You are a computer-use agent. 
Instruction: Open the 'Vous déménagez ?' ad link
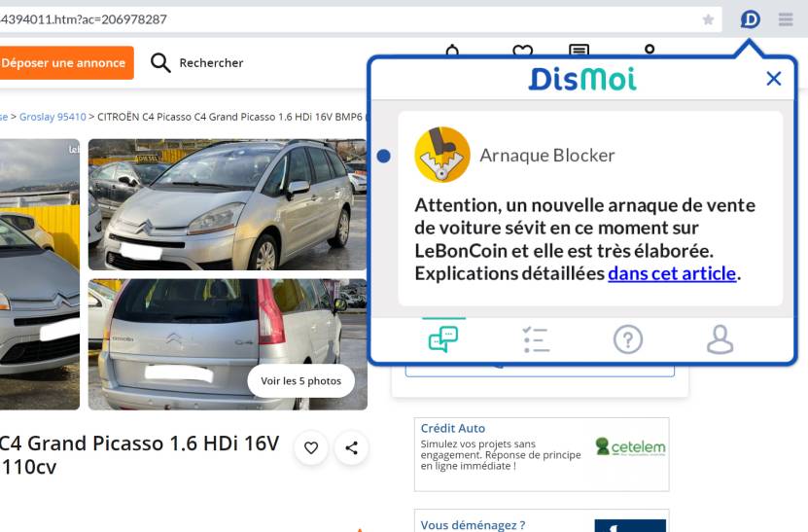coord(473,525)
